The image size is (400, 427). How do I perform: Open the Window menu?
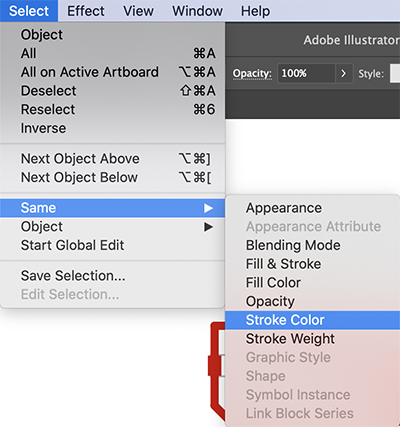coord(197,11)
